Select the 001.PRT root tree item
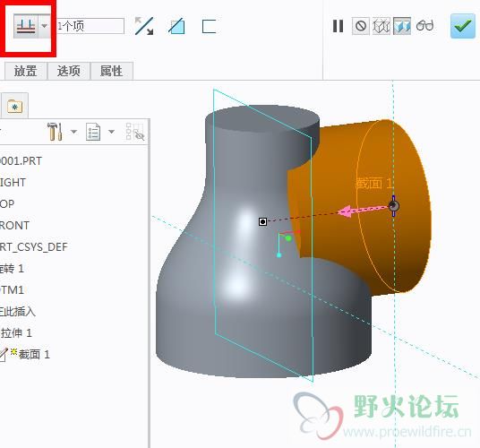This screenshot has width=480, height=448. [21, 161]
